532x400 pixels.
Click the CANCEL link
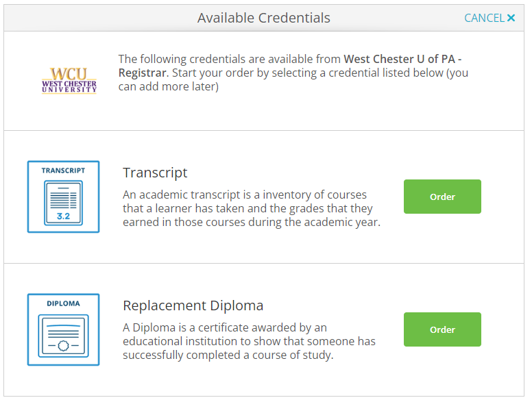click(x=484, y=18)
